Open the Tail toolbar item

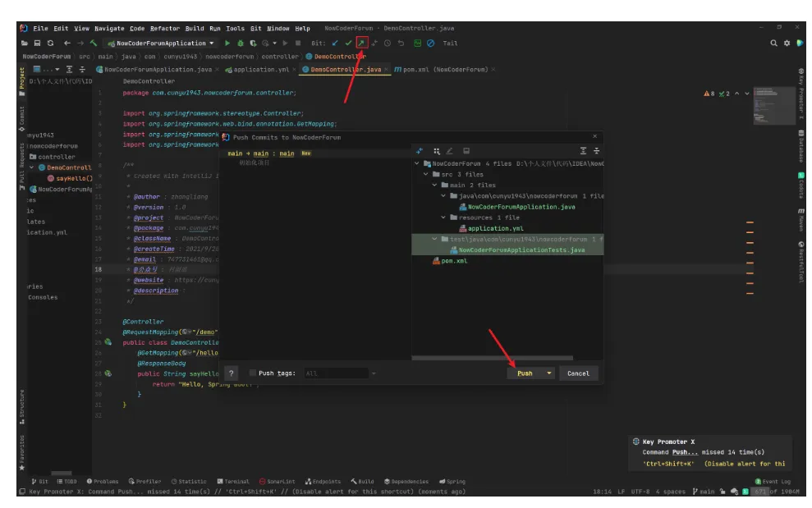(450, 43)
